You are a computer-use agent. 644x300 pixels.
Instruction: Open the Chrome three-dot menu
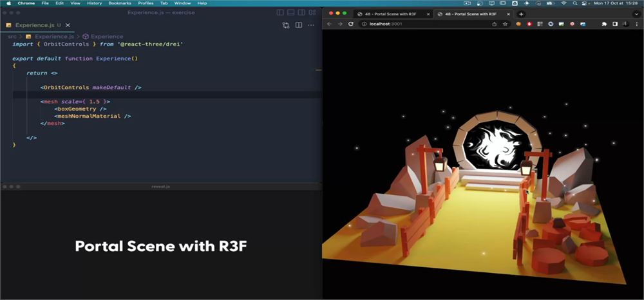[x=637, y=24]
